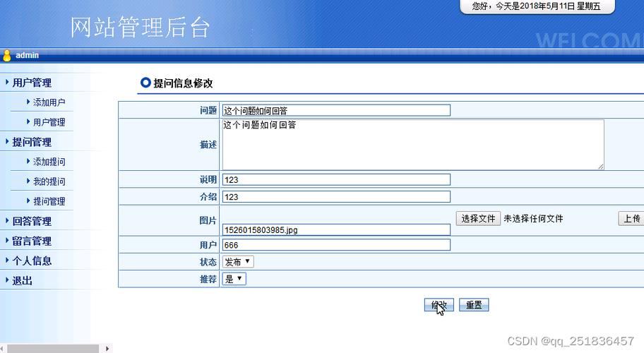Open the 推荐 dropdown showing 是
Image resolution: width=644 pixels, height=353 pixels.
pos(234,279)
